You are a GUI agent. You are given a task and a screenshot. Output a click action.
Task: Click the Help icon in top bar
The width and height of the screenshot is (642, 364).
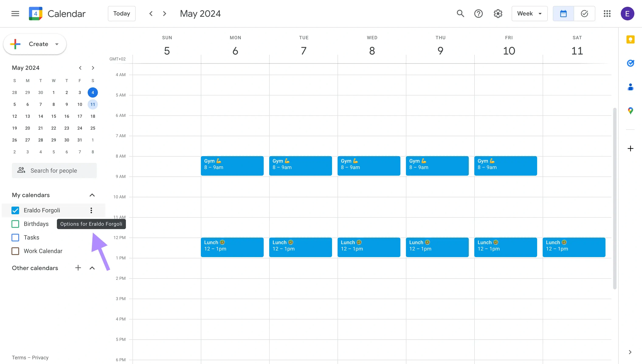click(x=479, y=13)
